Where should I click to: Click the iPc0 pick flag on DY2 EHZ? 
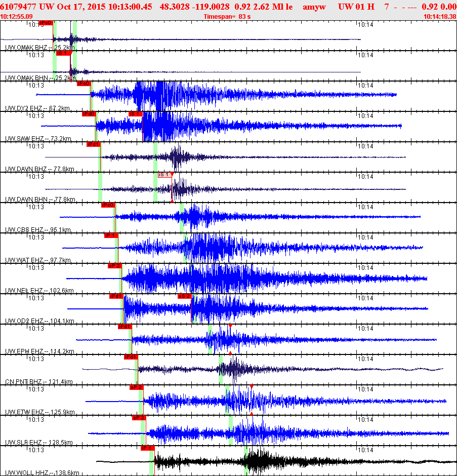(84, 84)
